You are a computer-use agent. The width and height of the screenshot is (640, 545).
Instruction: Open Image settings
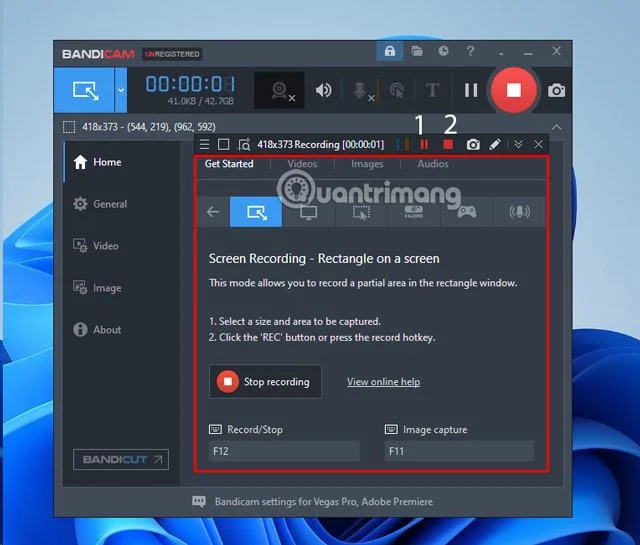pos(121,288)
